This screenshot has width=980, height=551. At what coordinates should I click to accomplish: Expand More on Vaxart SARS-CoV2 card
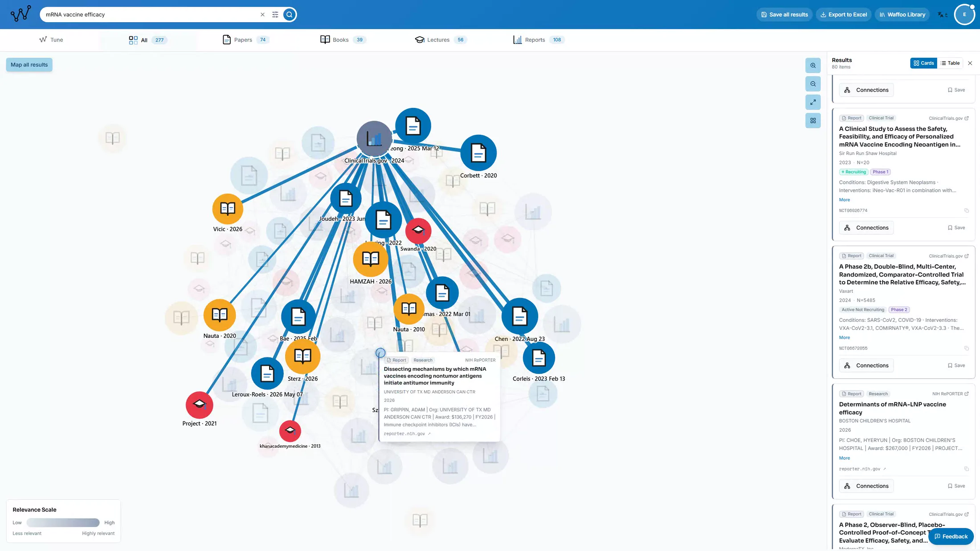click(844, 337)
